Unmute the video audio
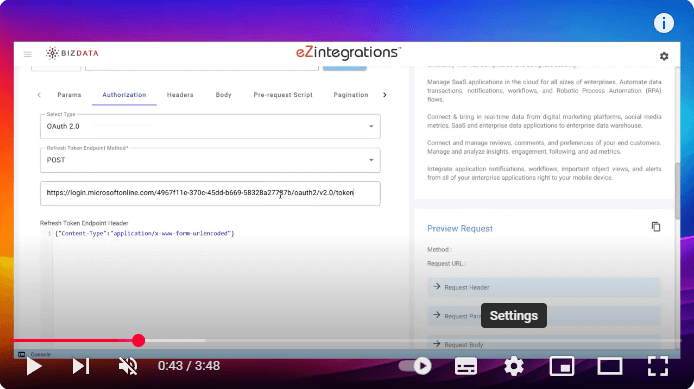Viewport: 694px width, 389px height. pos(128,366)
